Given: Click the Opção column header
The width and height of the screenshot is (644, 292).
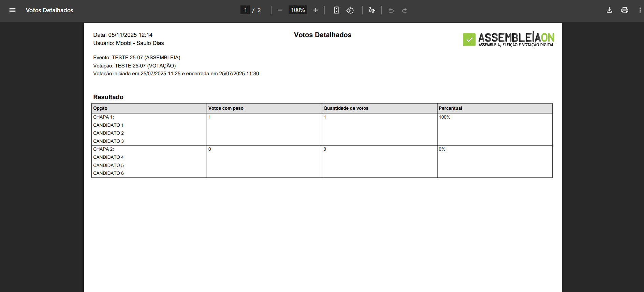Looking at the screenshot, I should (100, 108).
